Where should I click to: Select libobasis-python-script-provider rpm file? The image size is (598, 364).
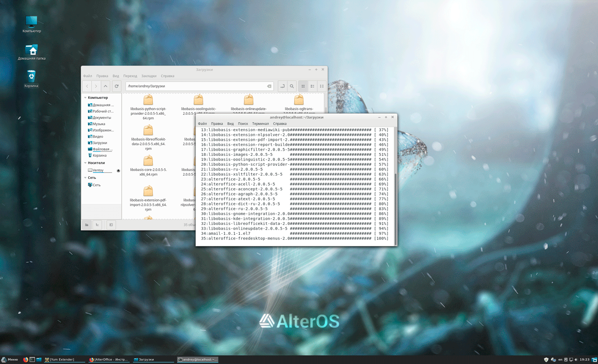pos(148,107)
